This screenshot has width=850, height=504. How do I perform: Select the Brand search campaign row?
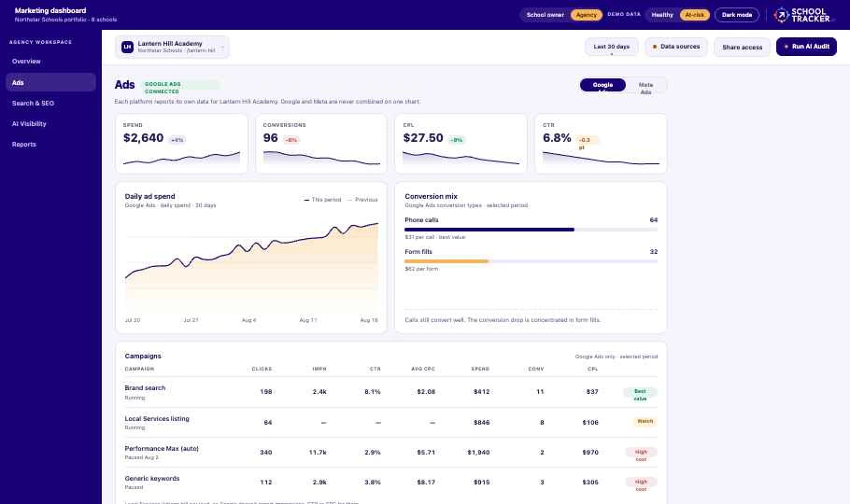390,392
